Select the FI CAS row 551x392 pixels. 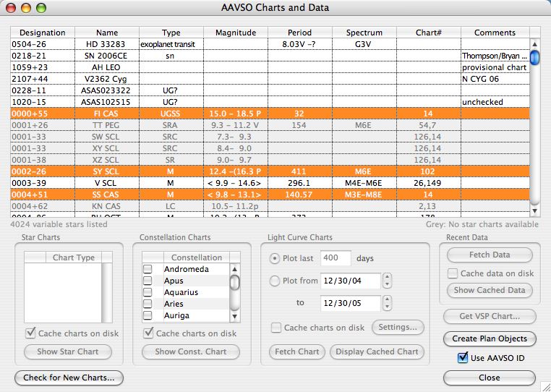(x=270, y=114)
